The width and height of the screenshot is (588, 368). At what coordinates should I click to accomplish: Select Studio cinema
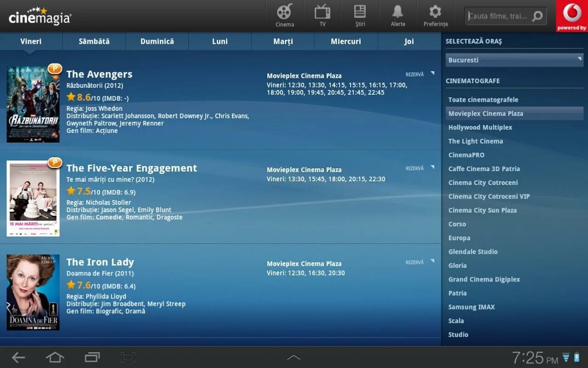click(458, 334)
